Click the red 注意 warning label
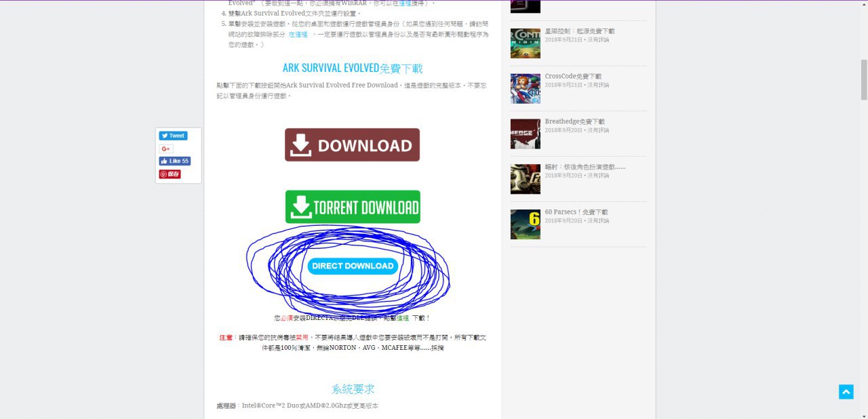This screenshot has width=868, height=419. tap(226, 337)
